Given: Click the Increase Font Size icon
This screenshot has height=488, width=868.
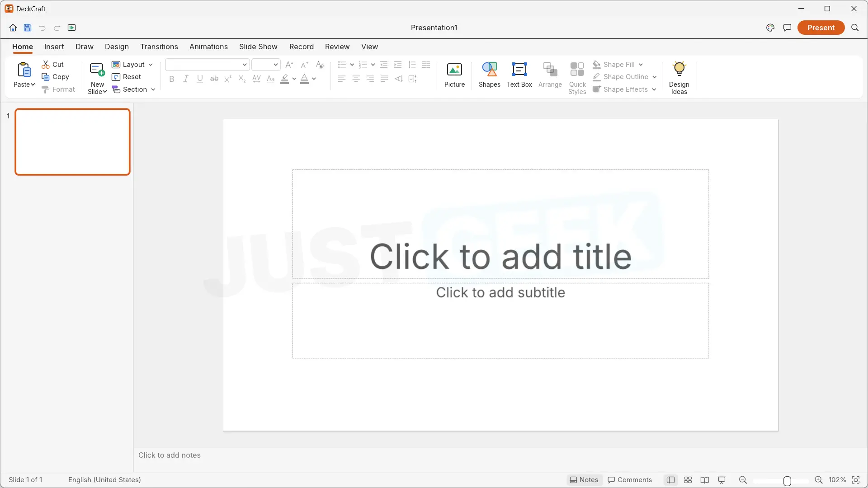Looking at the screenshot, I should click(x=290, y=65).
